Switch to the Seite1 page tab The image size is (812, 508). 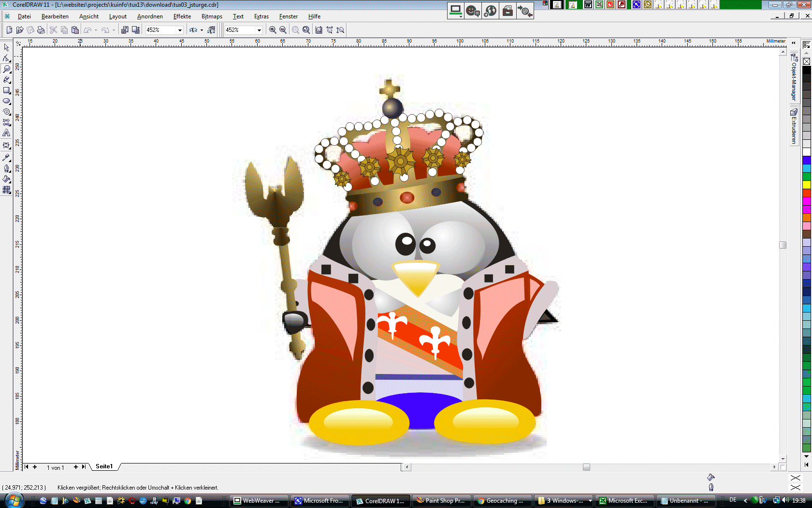(104, 466)
